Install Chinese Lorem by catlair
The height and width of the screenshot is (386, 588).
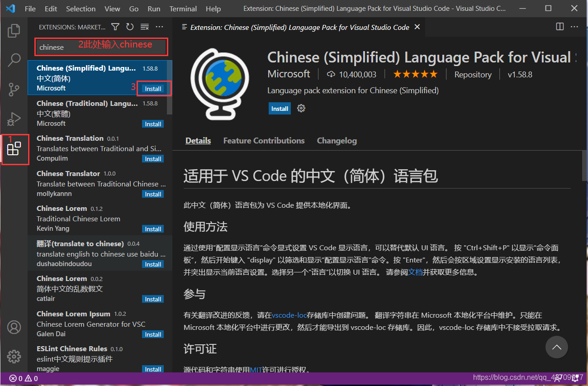click(x=153, y=299)
